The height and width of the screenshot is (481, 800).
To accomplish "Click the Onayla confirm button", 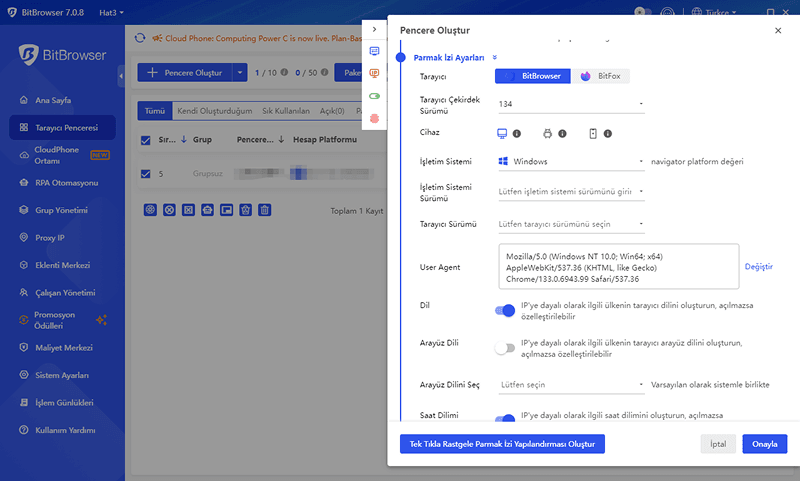I will [x=764, y=443].
